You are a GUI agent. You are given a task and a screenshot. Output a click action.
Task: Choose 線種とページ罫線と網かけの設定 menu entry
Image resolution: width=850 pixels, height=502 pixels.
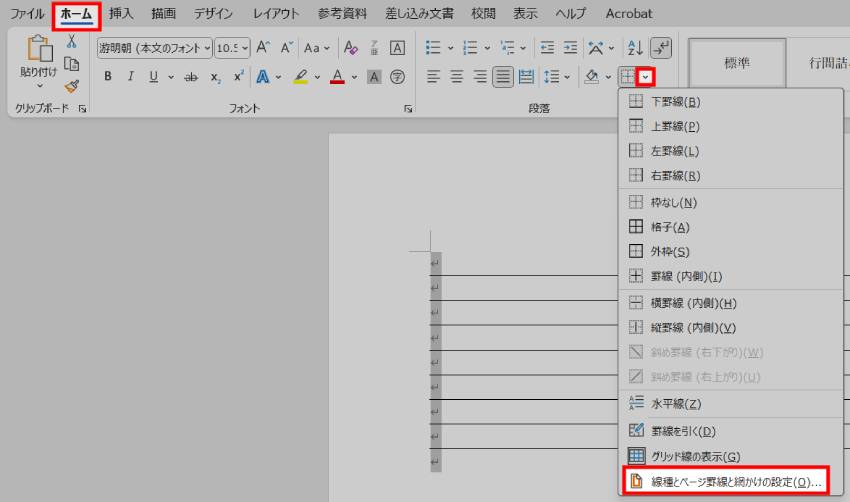(725, 482)
